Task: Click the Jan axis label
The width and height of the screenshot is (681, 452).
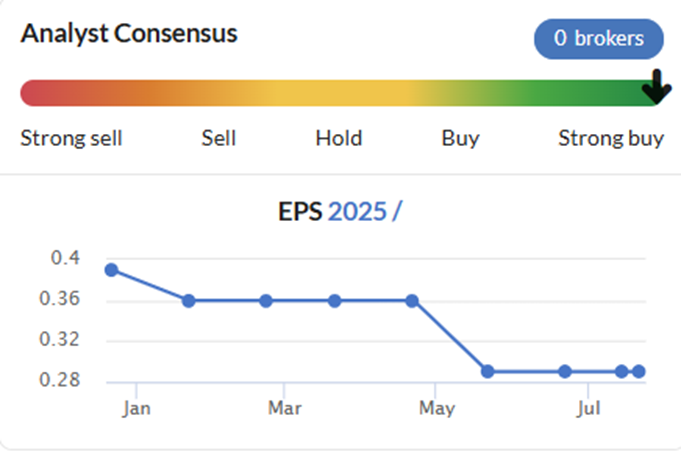Action: 136,409
